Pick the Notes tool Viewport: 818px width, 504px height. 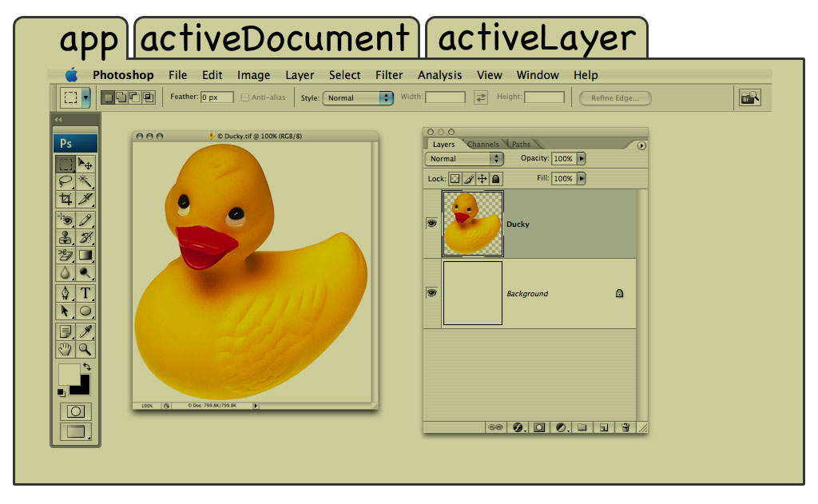click(x=66, y=331)
